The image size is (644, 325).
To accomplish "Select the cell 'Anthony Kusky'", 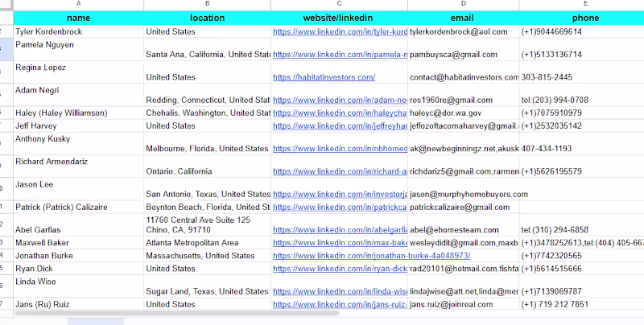I will pyautogui.click(x=78, y=144).
